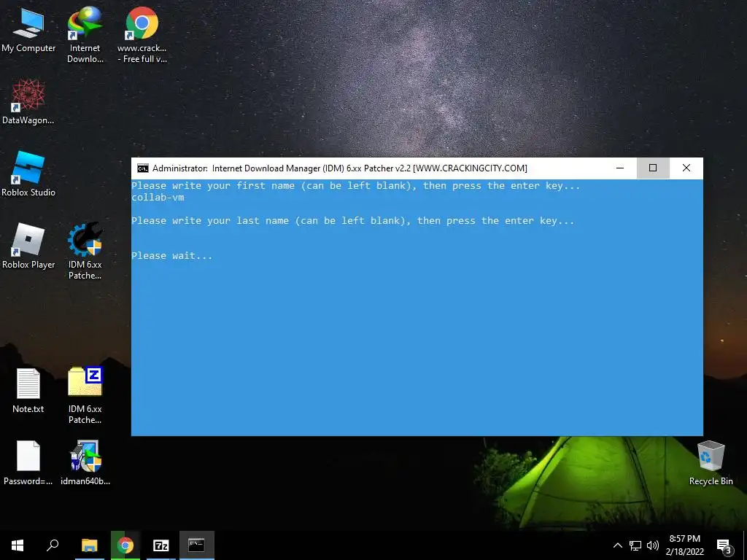Open the network status tray icon
This screenshot has width=747, height=560.
coord(635,545)
